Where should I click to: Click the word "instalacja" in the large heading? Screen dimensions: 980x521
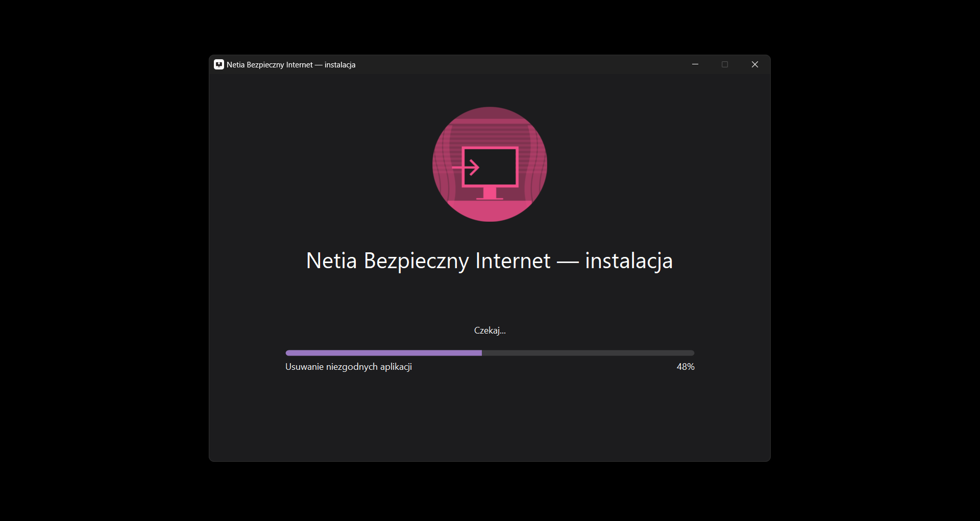coord(628,261)
